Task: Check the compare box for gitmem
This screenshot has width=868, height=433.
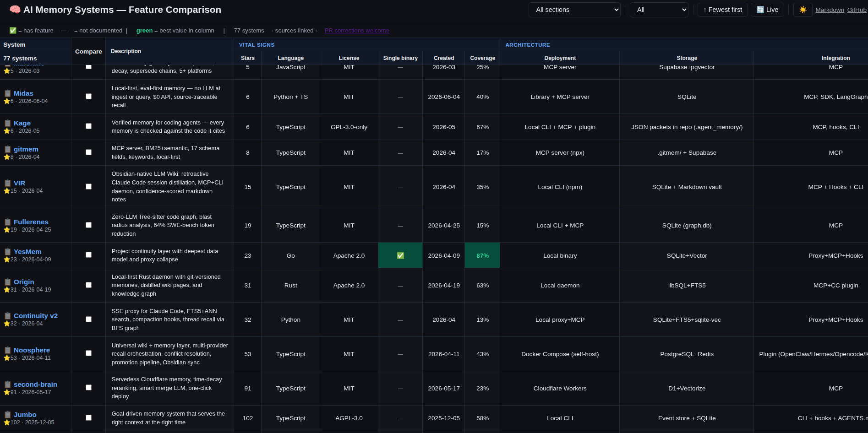Action: (x=88, y=152)
